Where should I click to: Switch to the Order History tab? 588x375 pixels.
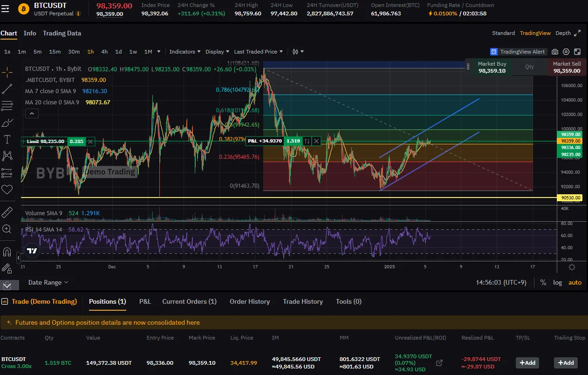pyautogui.click(x=249, y=301)
